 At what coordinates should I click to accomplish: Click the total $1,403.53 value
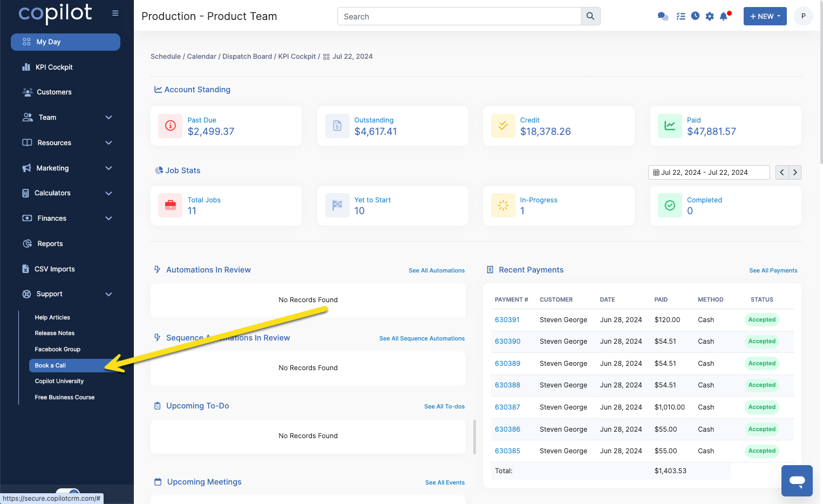click(x=670, y=471)
